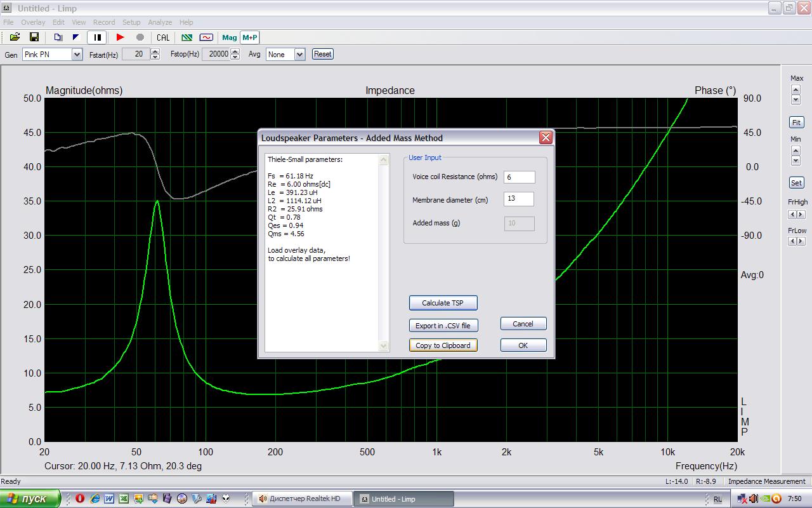
Task: Click the copy overlay pages icon
Action: 58,37
